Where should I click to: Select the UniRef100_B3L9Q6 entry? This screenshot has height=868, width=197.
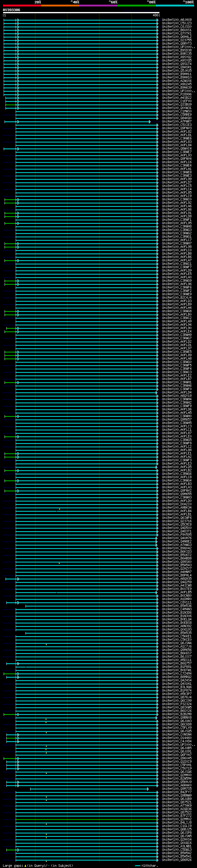coord(177,687)
